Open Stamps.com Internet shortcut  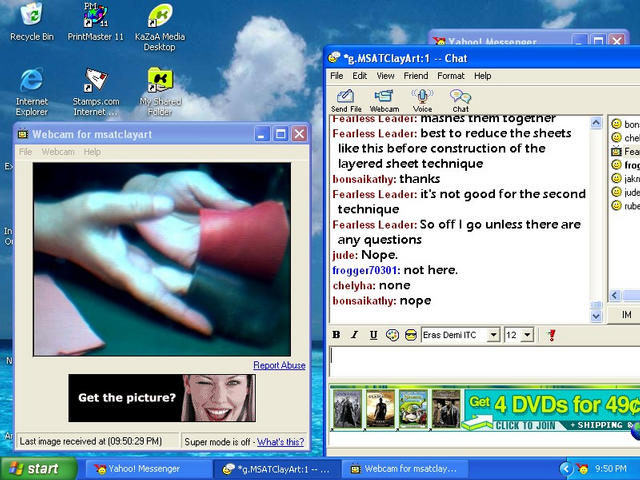point(96,91)
